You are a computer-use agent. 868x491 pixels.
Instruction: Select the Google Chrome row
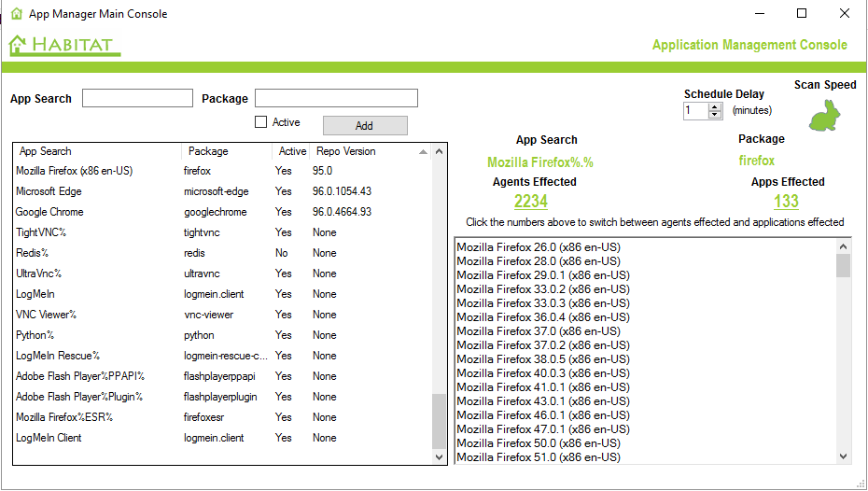(49, 212)
